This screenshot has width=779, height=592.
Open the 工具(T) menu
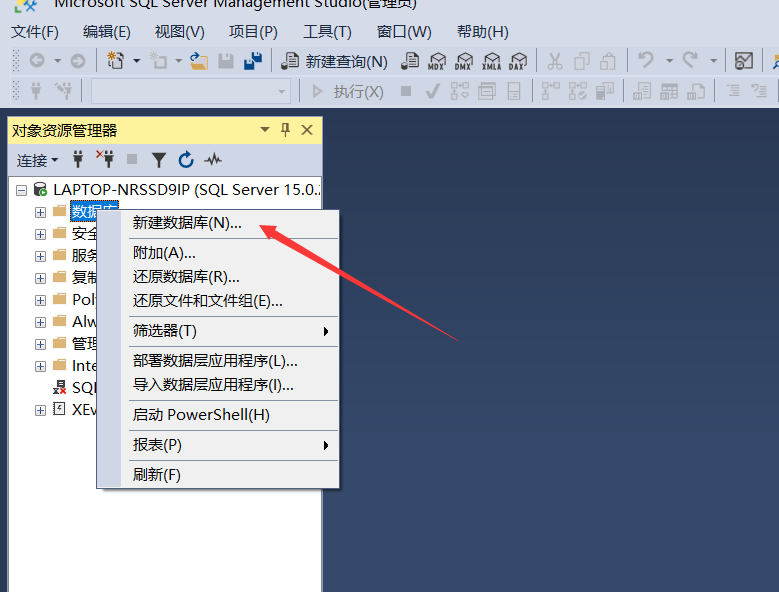coord(327,32)
